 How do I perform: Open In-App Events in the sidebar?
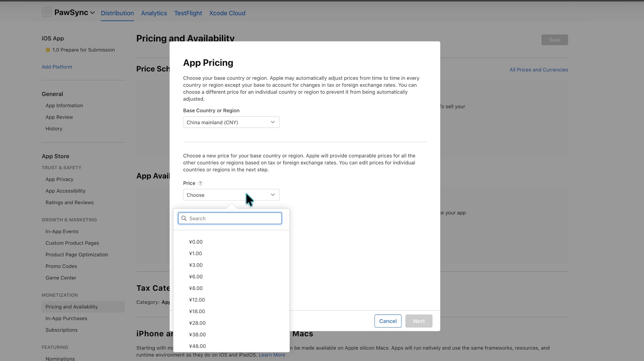[x=62, y=232]
